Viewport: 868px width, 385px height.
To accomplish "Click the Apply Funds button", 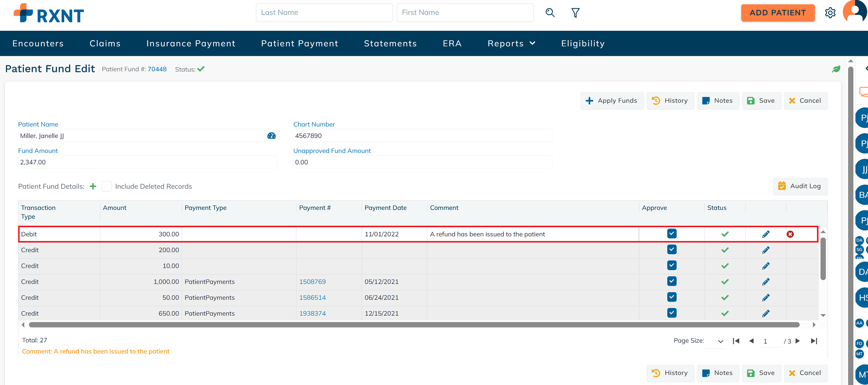I will coord(612,101).
